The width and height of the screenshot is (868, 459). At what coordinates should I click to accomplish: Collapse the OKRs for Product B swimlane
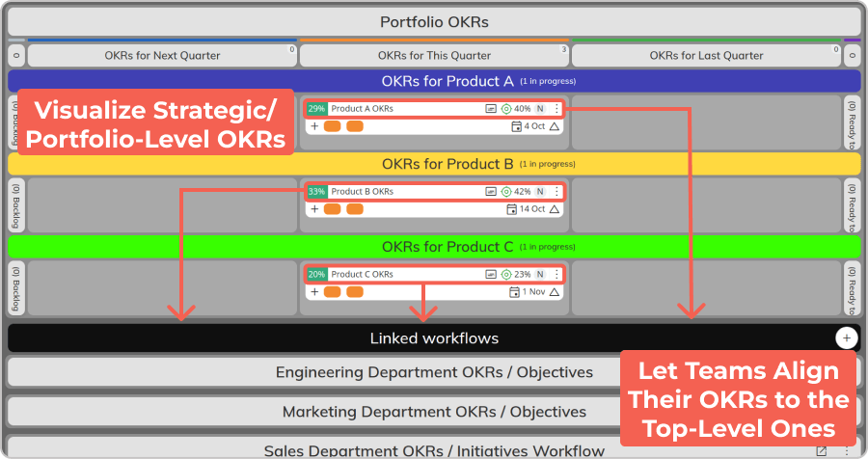point(434,164)
